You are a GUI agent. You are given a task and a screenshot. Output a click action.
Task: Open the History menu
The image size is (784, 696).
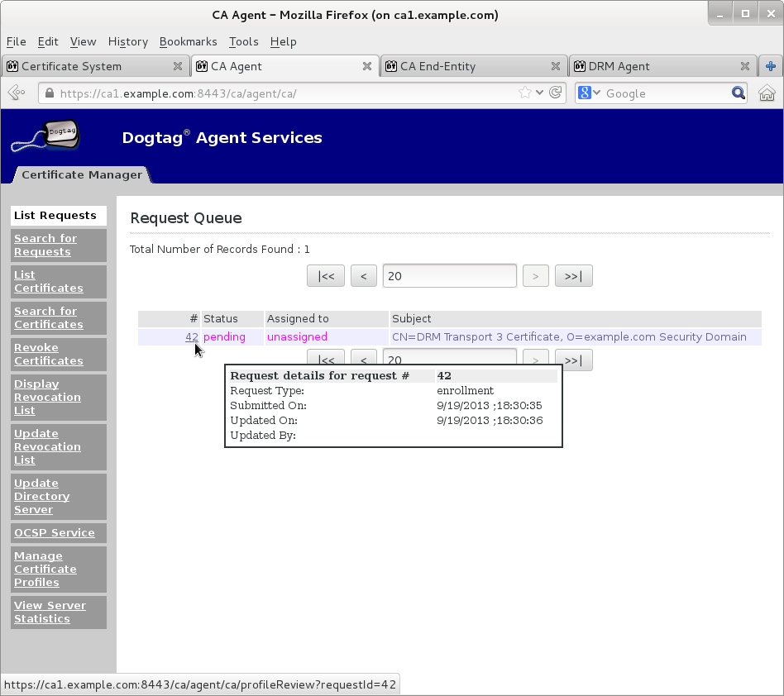click(x=128, y=41)
